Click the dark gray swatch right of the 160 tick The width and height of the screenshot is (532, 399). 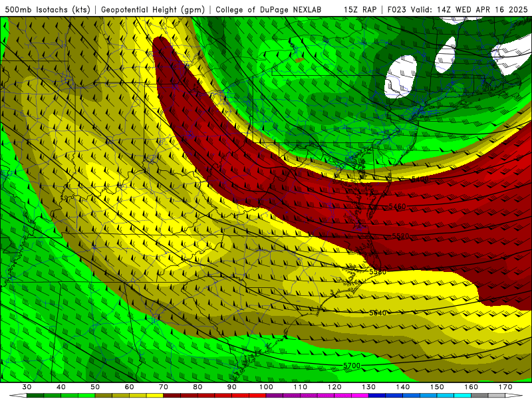coord(479,396)
